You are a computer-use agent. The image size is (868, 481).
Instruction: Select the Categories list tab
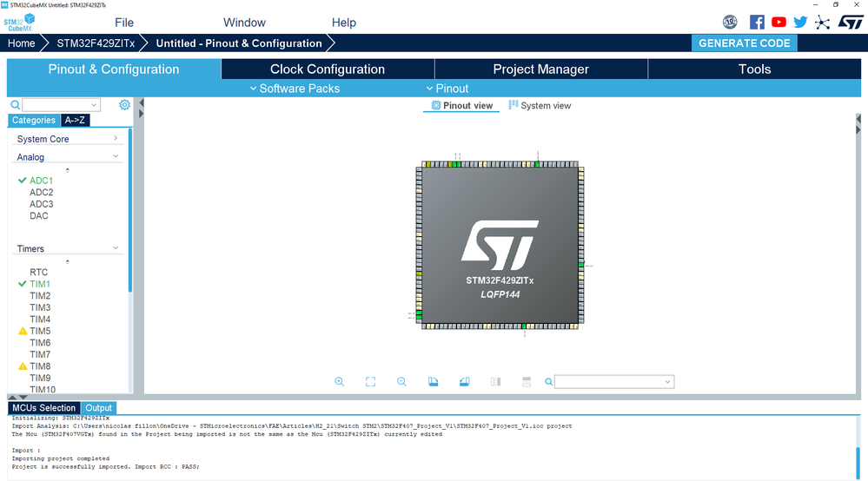click(34, 120)
